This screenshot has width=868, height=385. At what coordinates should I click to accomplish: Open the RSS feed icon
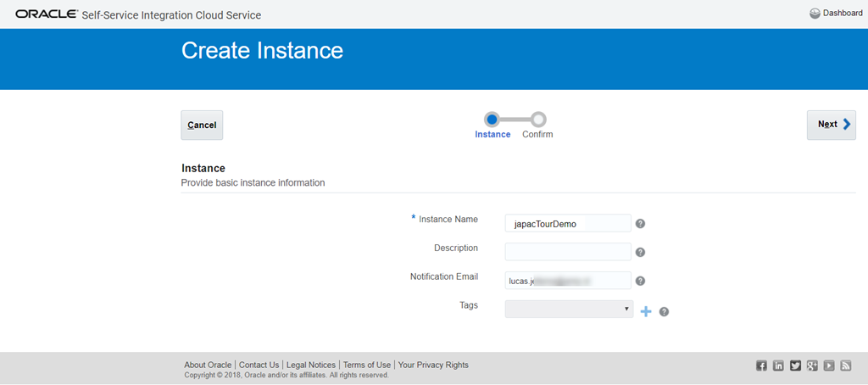pos(846,365)
